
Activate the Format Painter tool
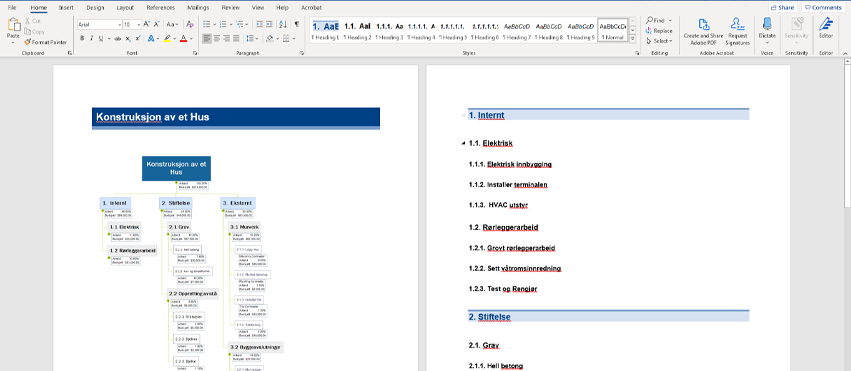46,42
